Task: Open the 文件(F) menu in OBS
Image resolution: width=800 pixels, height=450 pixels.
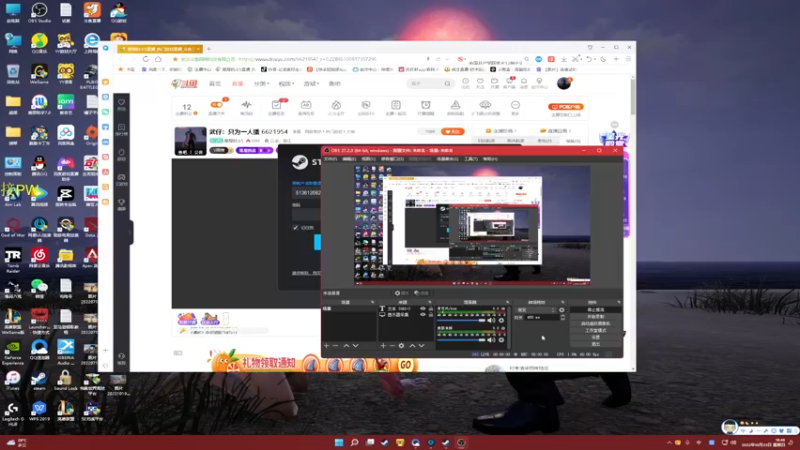Action: (x=331, y=159)
